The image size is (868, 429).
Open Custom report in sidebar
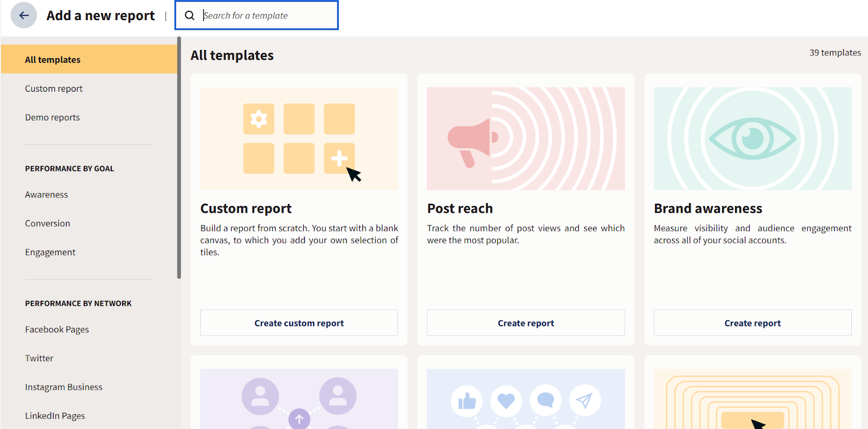(x=54, y=88)
